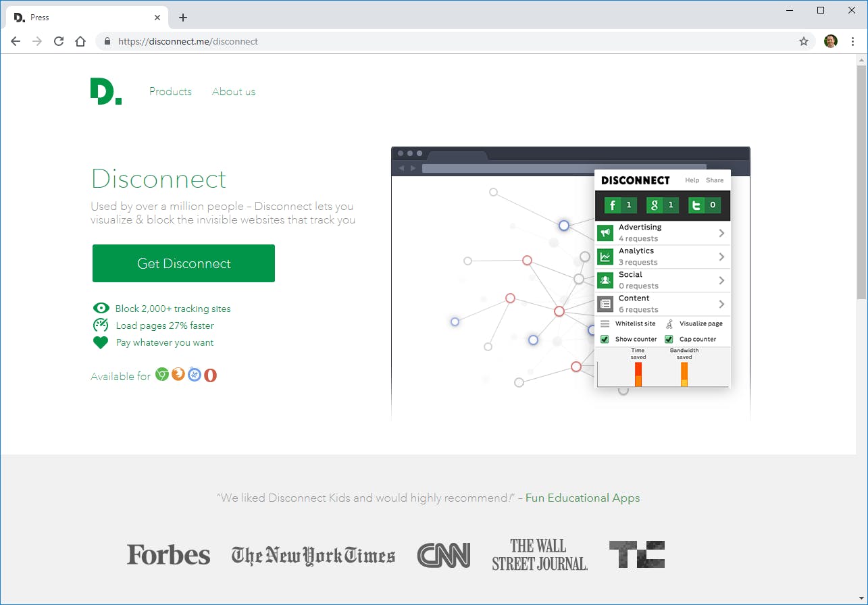Open a new browser tab
868x605 pixels.
click(183, 18)
